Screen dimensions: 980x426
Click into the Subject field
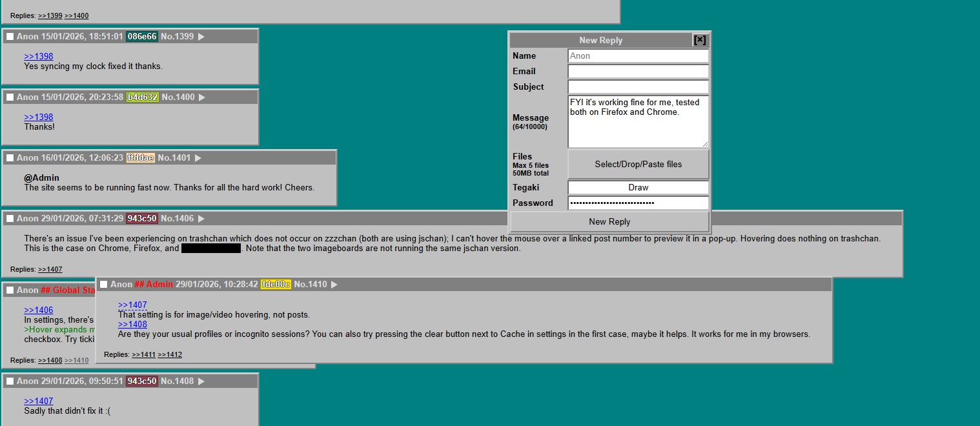(x=638, y=86)
